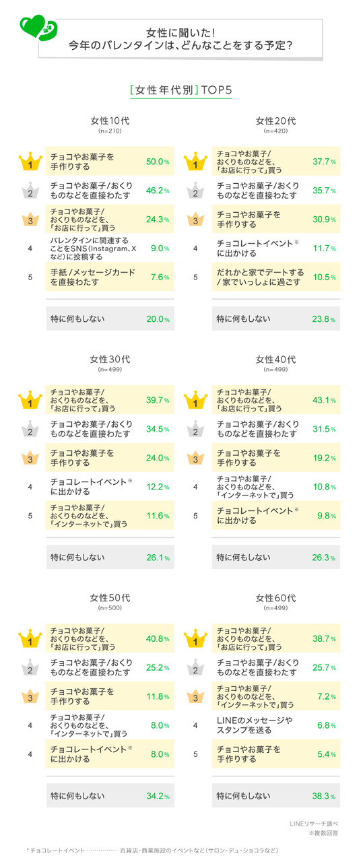Click the green heart logo icon
The height and width of the screenshot is (868, 361).
[38, 28]
